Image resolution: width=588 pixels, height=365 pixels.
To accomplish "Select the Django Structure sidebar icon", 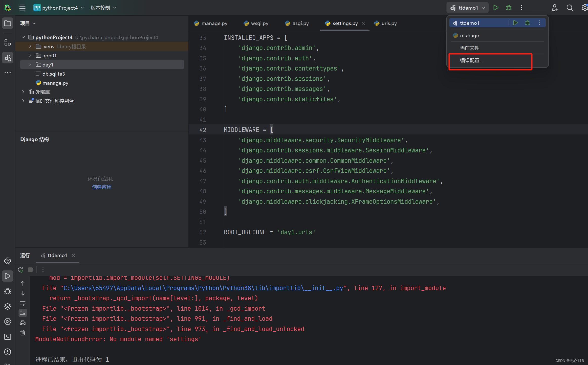I will click(x=8, y=58).
